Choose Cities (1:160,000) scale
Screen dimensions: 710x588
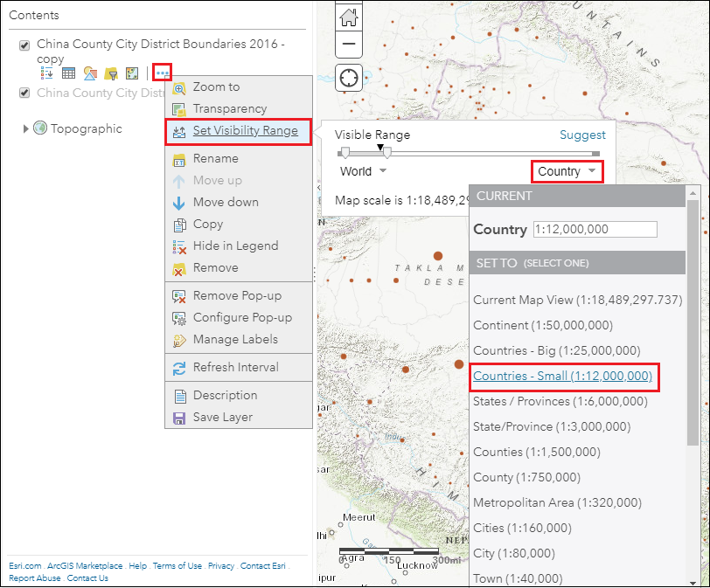point(522,528)
